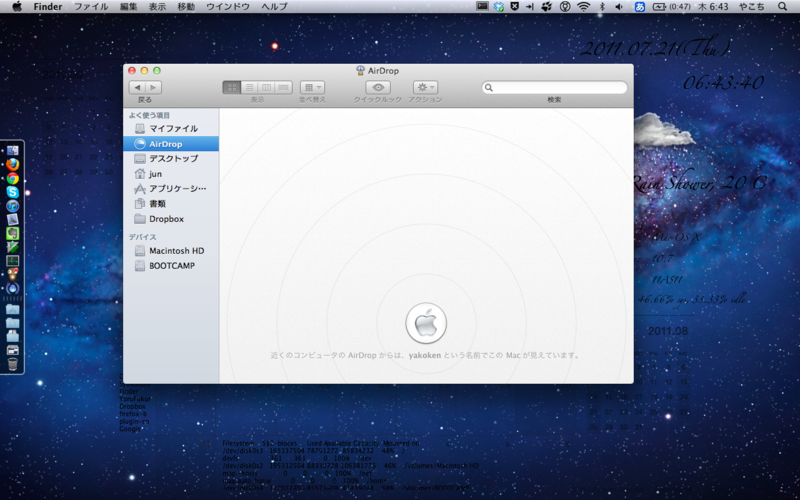Click the デバイス sidebar header

click(x=142, y=237)
